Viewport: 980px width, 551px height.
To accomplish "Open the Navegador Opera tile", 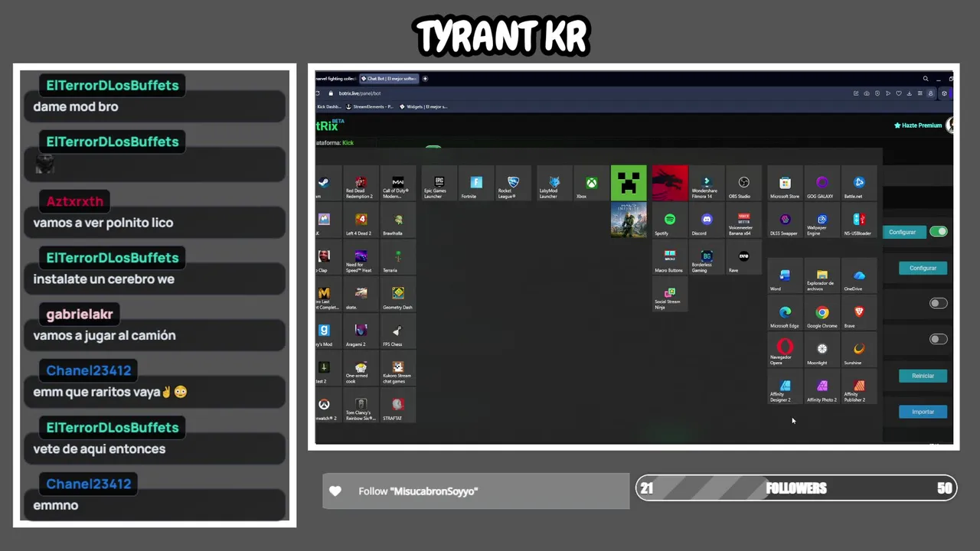I will [x=785, y=350].
